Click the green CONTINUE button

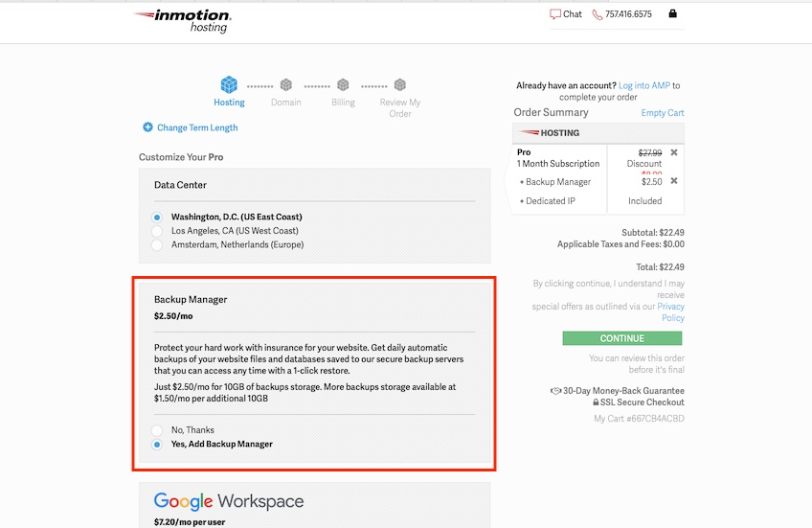[x=622, y=338]
